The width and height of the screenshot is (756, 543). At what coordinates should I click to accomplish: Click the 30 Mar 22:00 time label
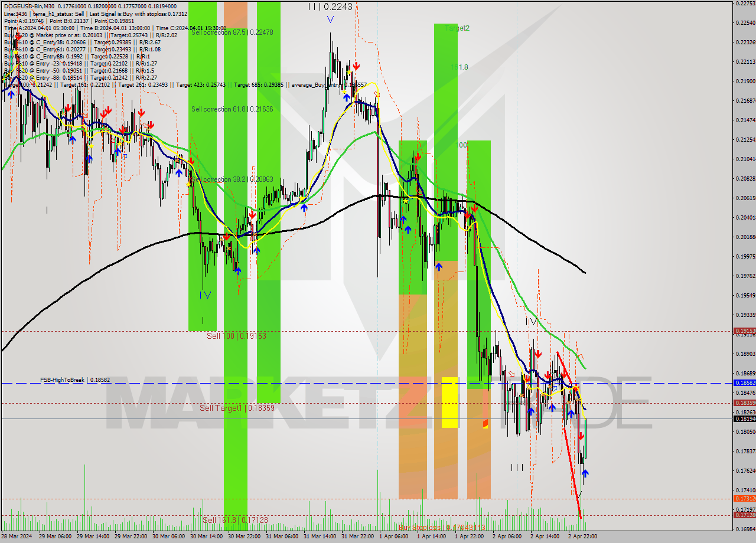click(x=243, y=537)
